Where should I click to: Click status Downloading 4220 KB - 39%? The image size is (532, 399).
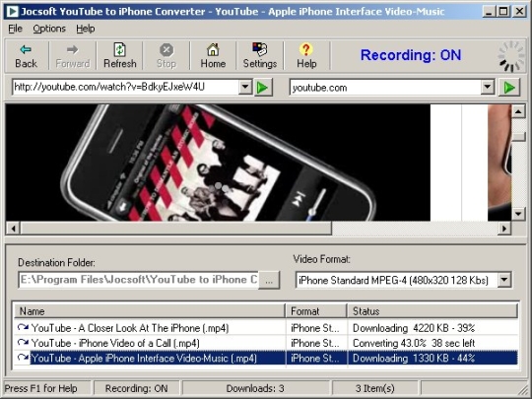click(414, 328)
